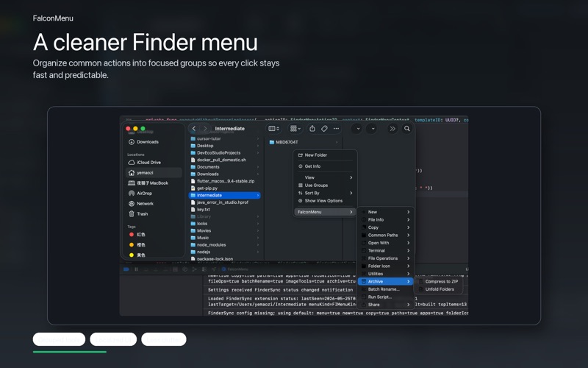The width and height of the screenshot is (588, 368).
Task: Open the Finder search magnifier
Action: (x=407, y=129)
